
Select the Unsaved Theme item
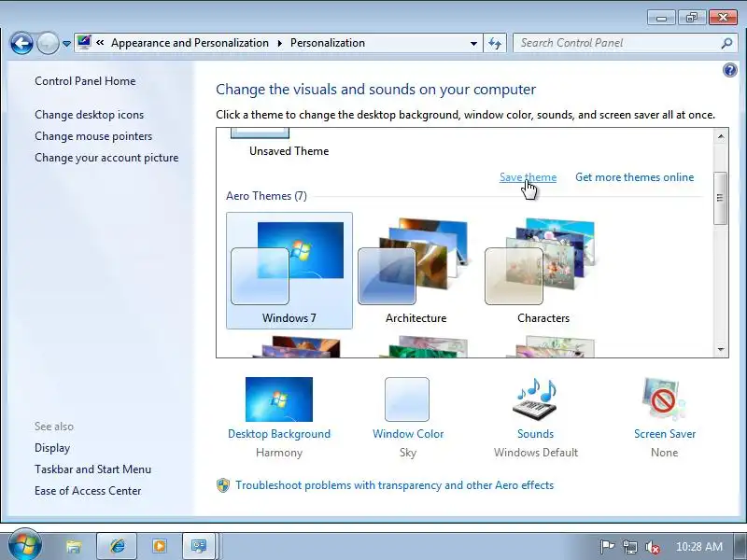[289, 143]
